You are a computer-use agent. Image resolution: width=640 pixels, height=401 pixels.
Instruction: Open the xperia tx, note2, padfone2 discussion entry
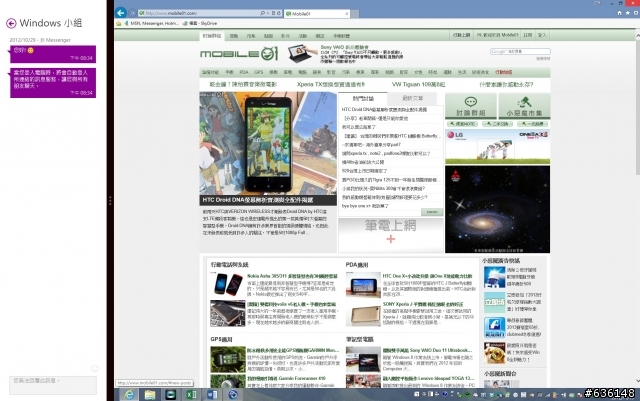pyautogui.click(x=386, y=154)
